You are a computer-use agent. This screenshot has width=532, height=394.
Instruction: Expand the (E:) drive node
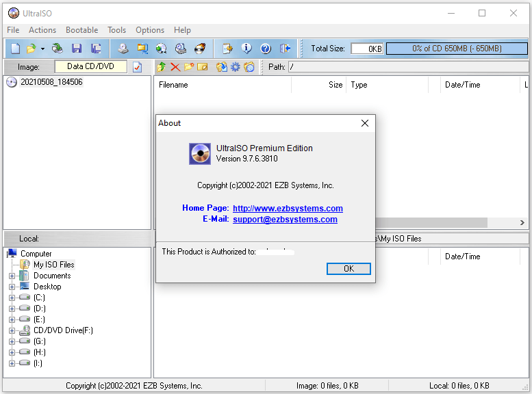pyautogui.click(x=12, y=319)
